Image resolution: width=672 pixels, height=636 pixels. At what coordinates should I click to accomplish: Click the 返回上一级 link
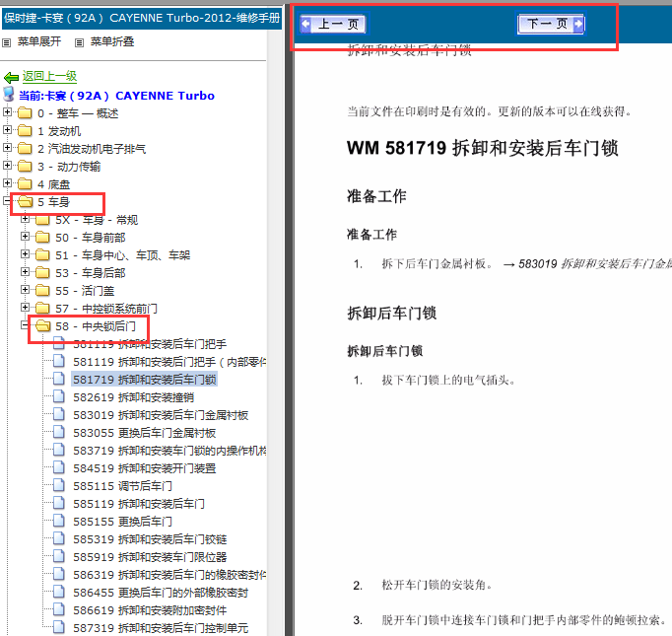49,76
